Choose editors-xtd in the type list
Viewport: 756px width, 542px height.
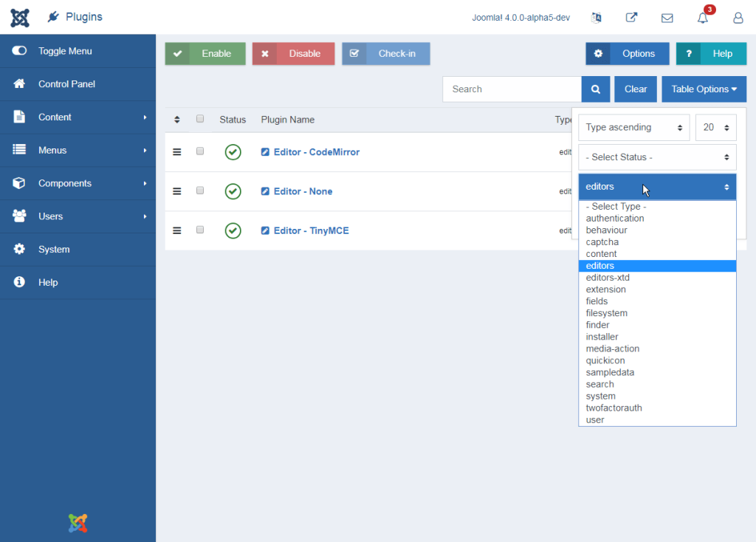tap(657, 278)
